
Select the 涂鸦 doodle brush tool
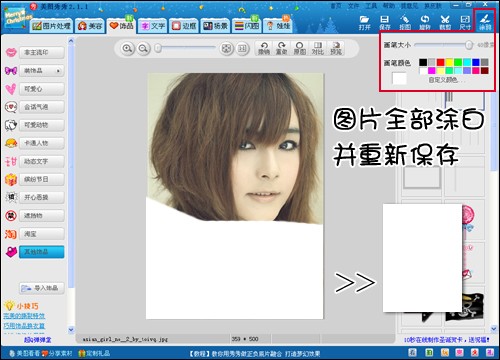485,22
